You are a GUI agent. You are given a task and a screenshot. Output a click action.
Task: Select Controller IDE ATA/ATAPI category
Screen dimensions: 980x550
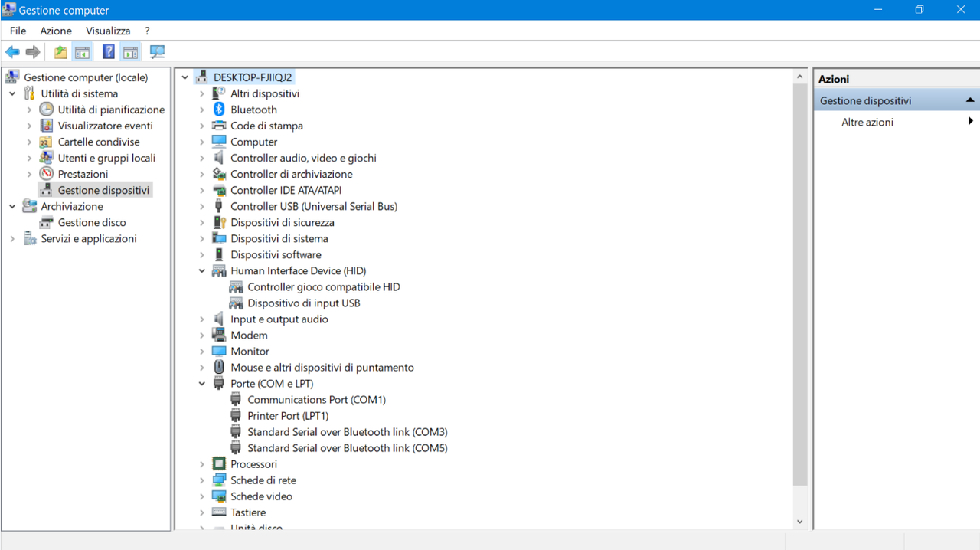tap(286, 190)
